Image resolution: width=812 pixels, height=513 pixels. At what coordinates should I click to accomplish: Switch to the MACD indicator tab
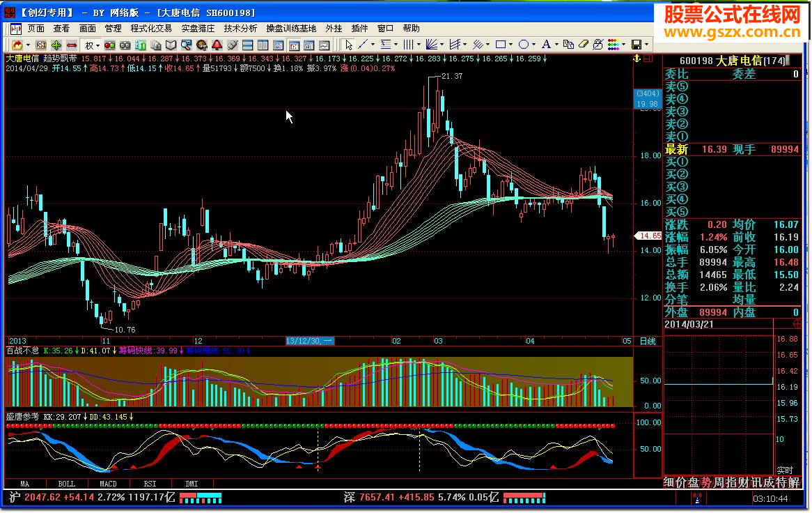click(108, 484)
